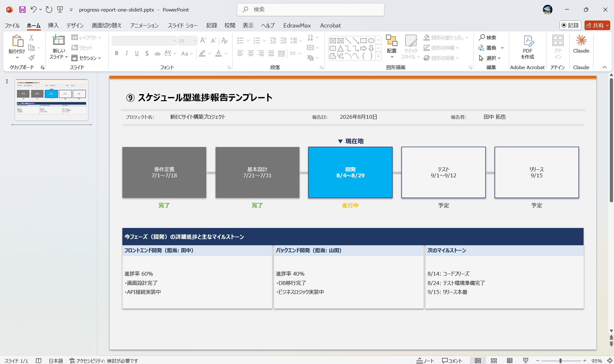Undo the last action
Viewport: 614px width, 364px height.
pyautogui.click(x=33, y=10)
